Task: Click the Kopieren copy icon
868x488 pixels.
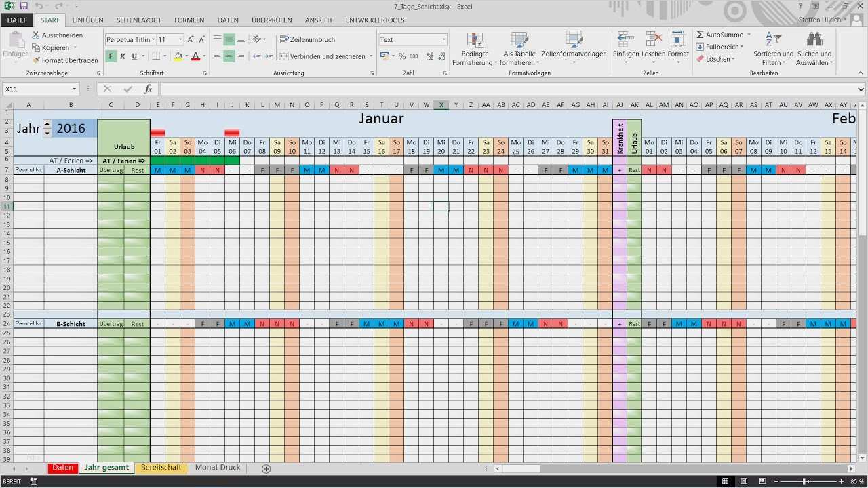Action: [x=36, y=47]
